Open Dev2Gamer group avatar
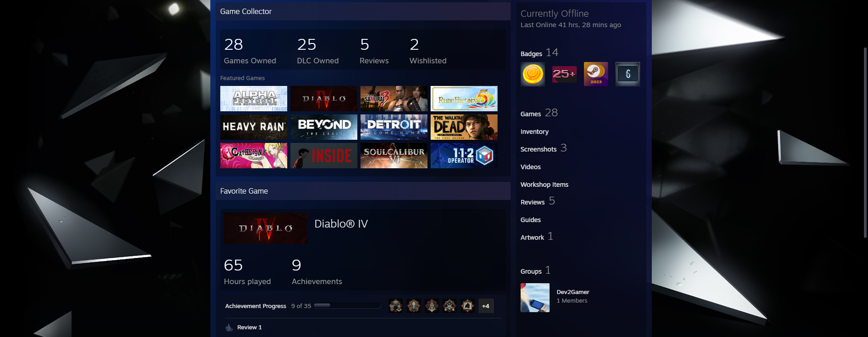The width and height of the screenshot is (868, 337). coord(535,298)
